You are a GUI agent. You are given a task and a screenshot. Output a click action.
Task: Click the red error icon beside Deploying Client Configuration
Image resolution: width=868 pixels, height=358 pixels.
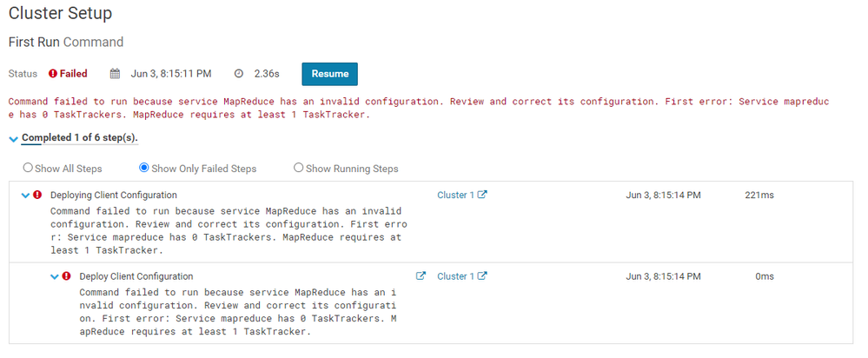tap(37, 195)
